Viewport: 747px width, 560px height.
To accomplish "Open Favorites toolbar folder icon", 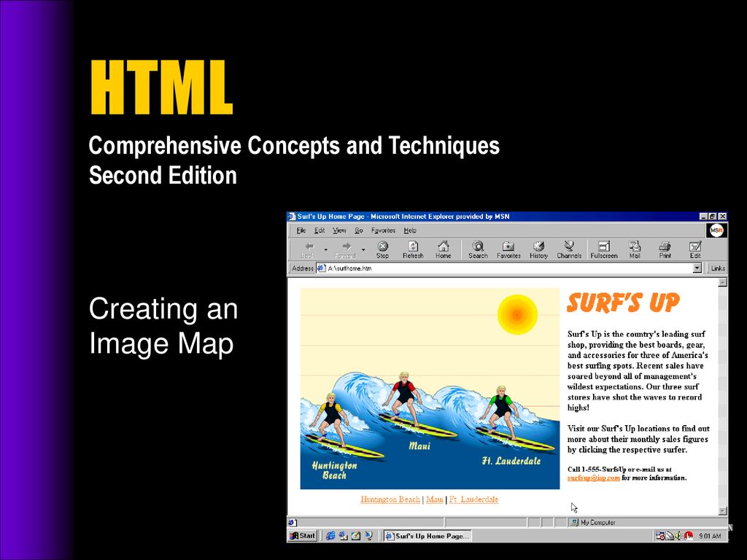I will pyautogui.click(x=508, y=249).
